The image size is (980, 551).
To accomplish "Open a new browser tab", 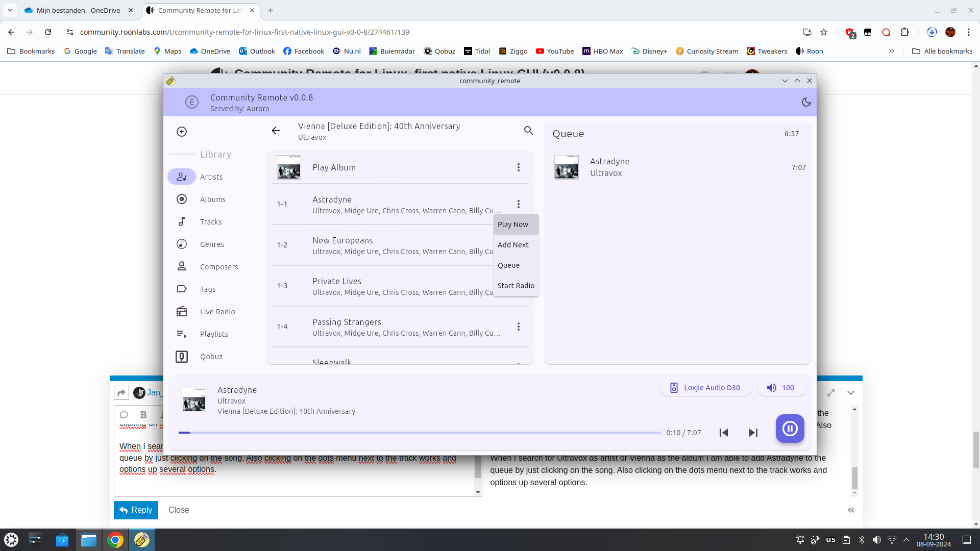I will click(271, 10).
